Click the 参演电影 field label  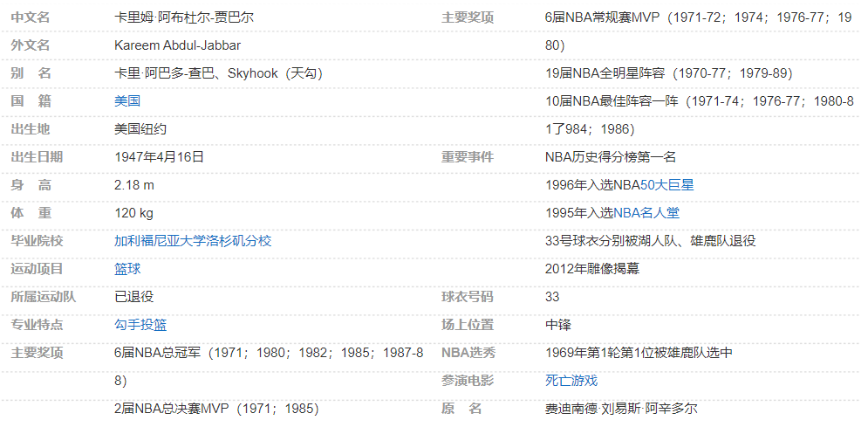coord(468,381)
